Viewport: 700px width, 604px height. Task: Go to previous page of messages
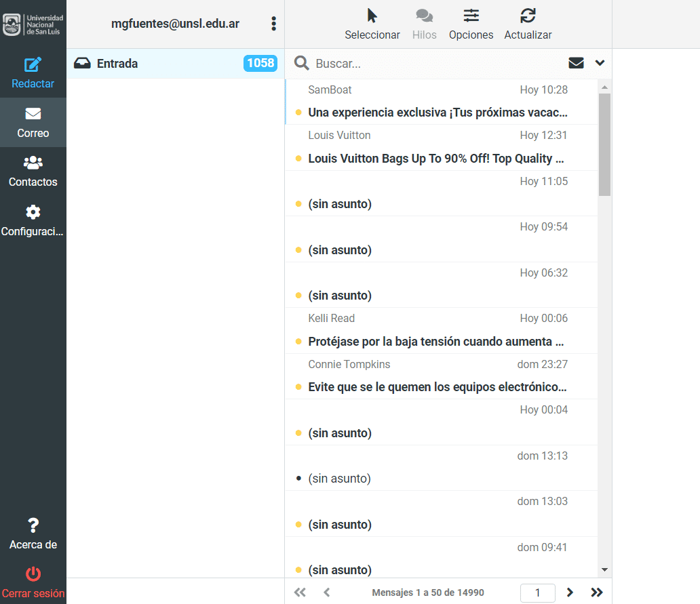coord(327,592)
